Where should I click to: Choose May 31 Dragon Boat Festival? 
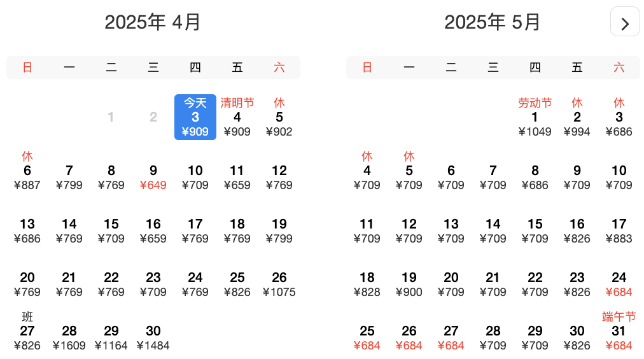tap(619, 331)
